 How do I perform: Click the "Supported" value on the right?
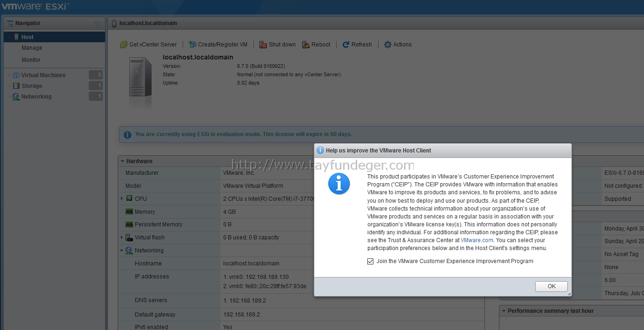(618, 199)
